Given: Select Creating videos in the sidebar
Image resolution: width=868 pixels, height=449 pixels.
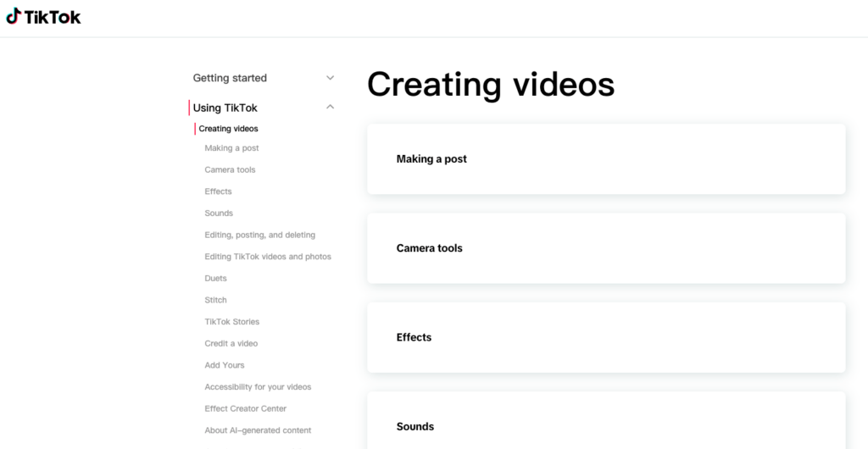Looking at the screenshot, I should point(228,129).
